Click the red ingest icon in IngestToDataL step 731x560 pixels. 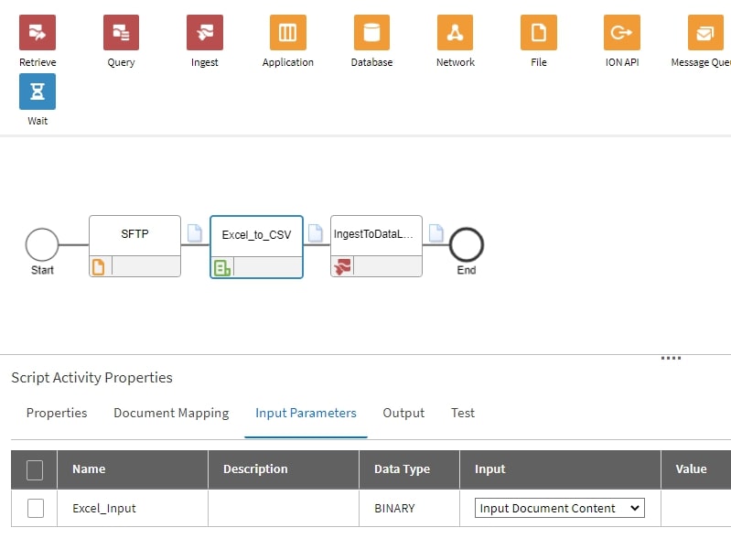point(342,267)
